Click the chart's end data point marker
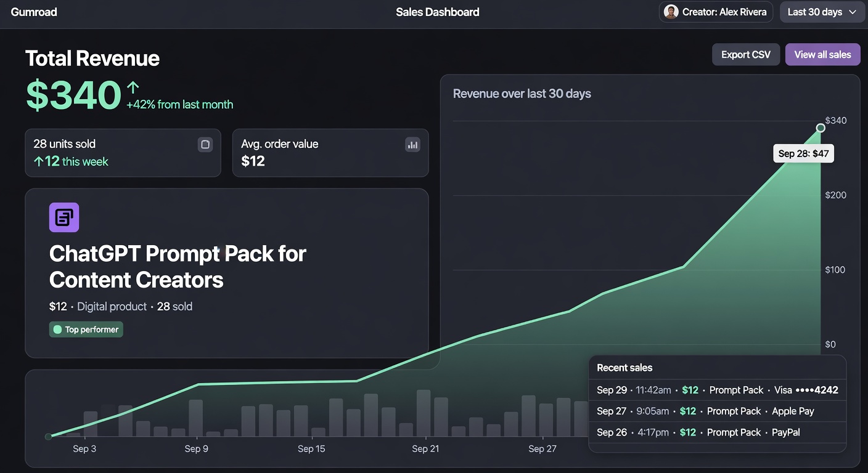868x473 pixels. (821, 128)
